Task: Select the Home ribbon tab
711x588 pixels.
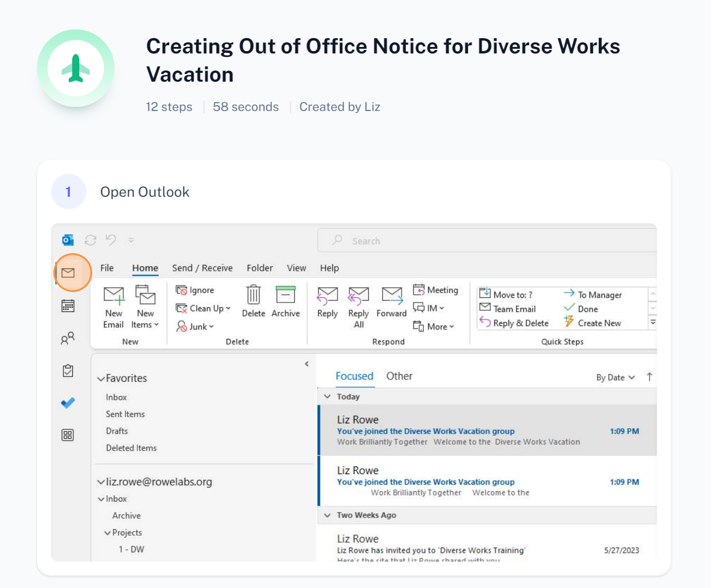Action: pyautogui.click(x=145, y=268)
